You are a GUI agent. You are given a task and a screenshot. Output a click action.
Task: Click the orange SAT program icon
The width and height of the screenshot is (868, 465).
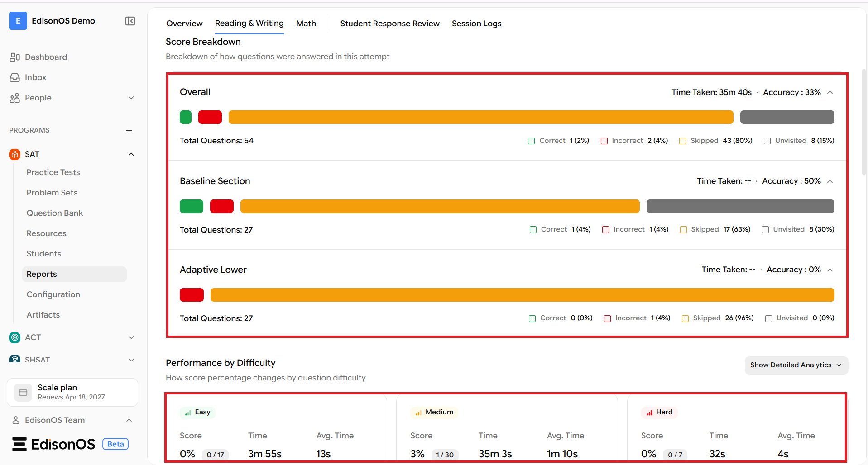15,154
